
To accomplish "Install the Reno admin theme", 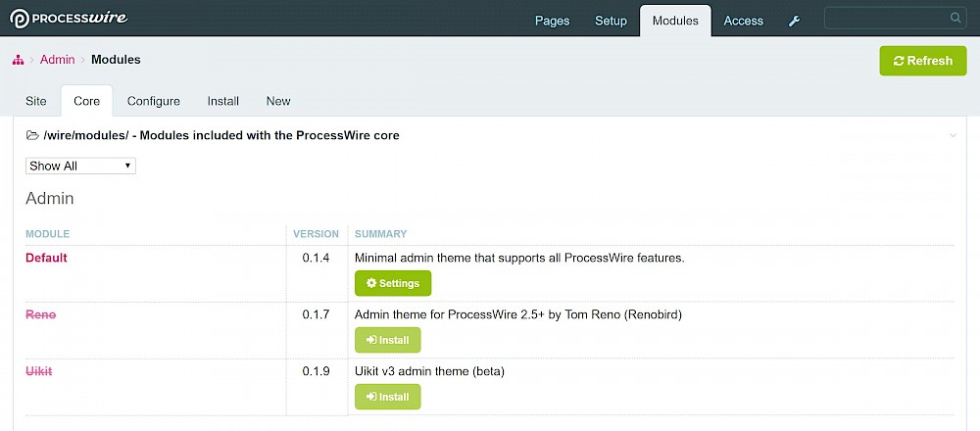I will tap(387, 340).
